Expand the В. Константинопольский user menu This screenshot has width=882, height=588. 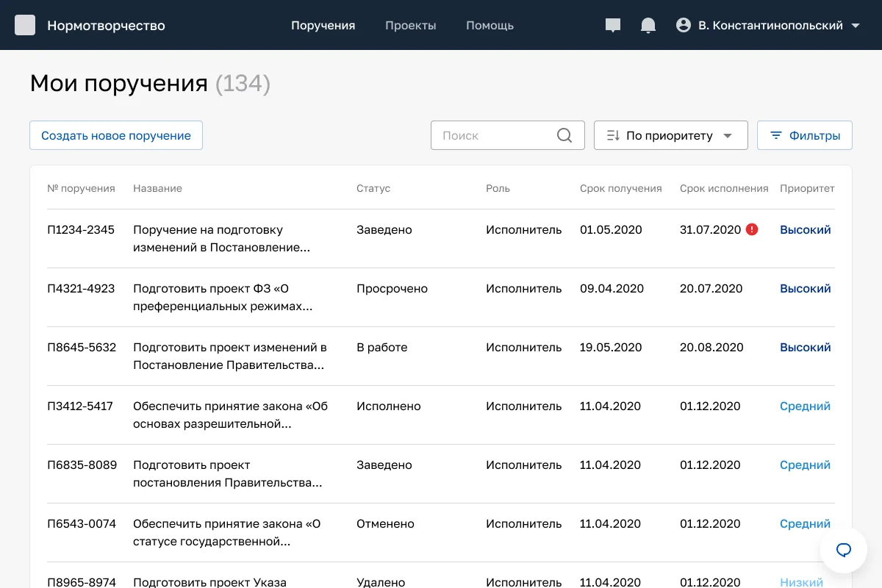click(768, 25)
